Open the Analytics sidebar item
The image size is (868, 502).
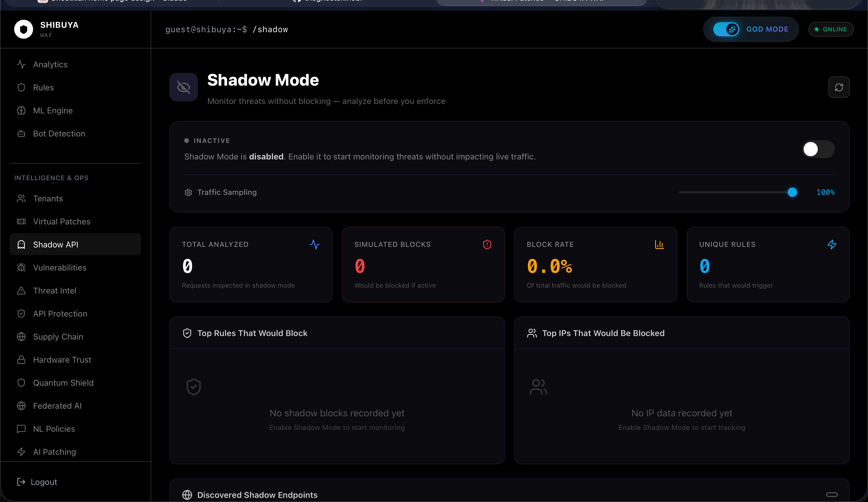point(50,64)
